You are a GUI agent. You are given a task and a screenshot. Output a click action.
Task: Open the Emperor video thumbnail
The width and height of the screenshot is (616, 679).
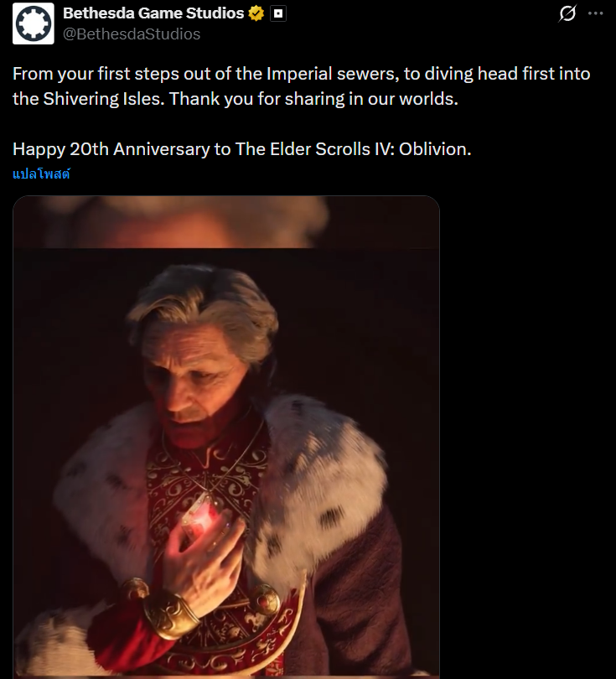coord(226,438)
